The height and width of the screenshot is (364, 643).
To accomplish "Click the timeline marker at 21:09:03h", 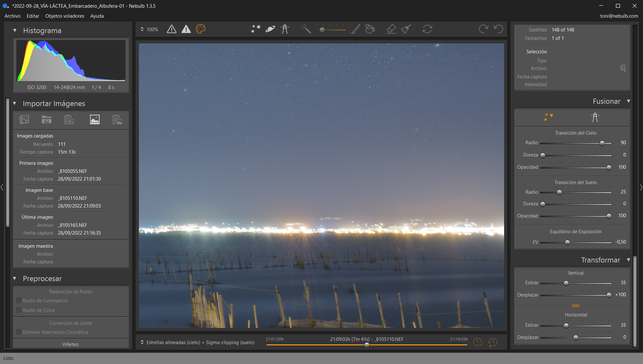I will tap(367, 345).
